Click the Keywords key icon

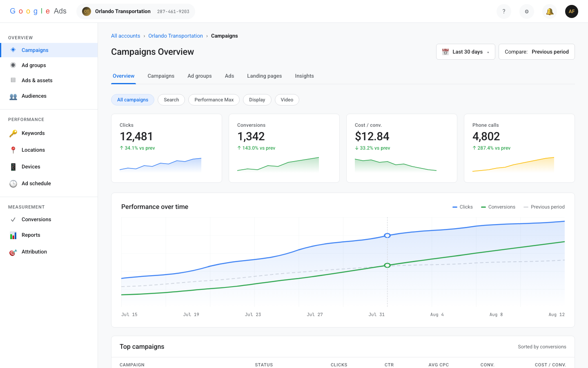click(x=13, y=133)
